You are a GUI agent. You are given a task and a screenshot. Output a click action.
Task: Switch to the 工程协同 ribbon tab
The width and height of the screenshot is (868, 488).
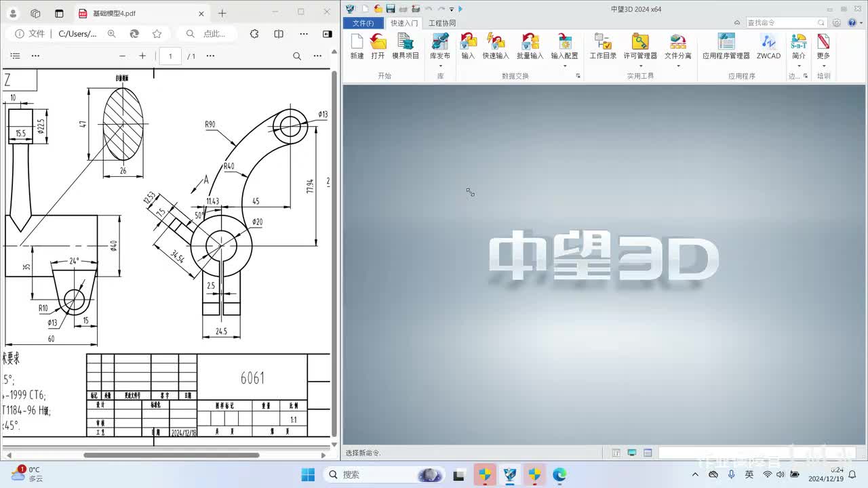pos(442,23)
